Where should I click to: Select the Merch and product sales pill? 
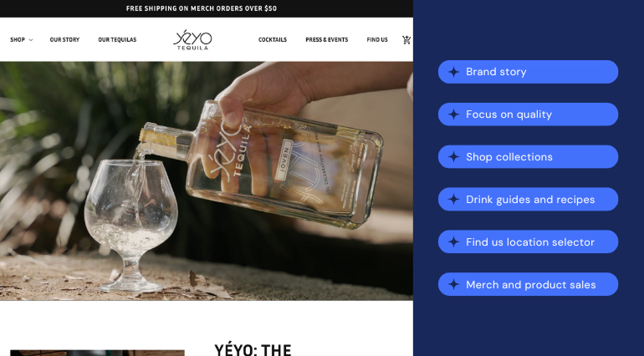tap(528, 285)
